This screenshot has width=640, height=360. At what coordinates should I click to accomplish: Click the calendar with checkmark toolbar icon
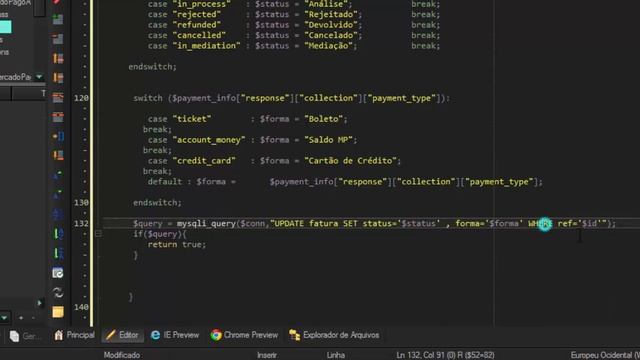tap(58, 273)
